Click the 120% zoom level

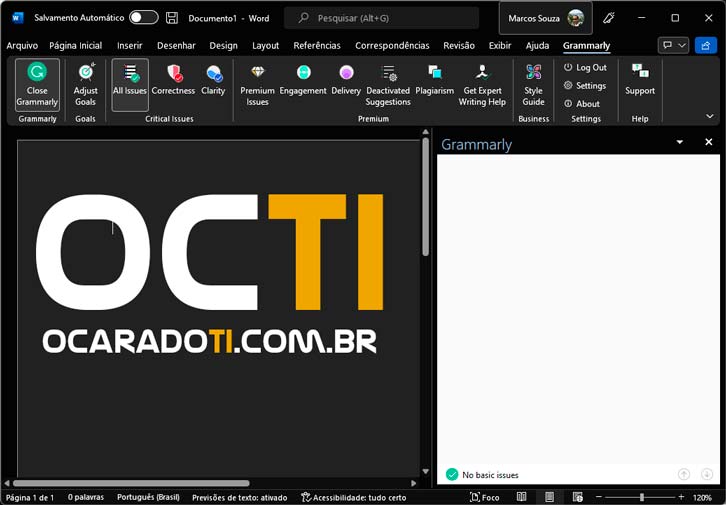702,498
